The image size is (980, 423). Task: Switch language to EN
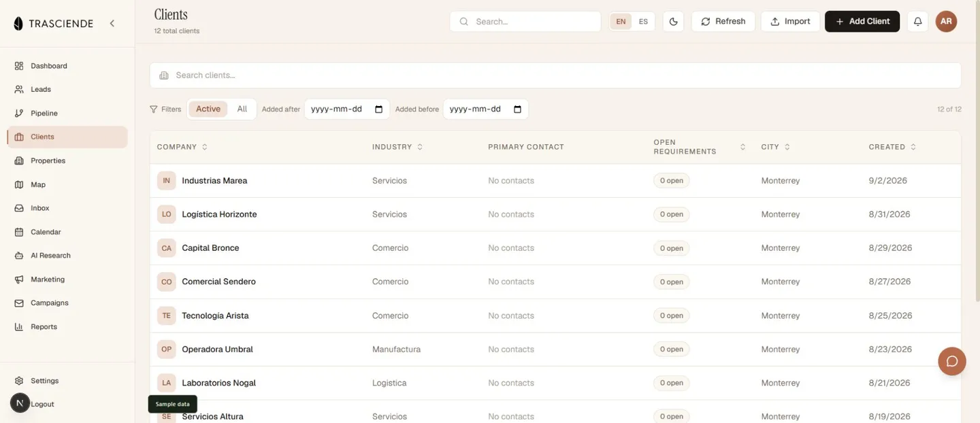[x=621, y=22]
